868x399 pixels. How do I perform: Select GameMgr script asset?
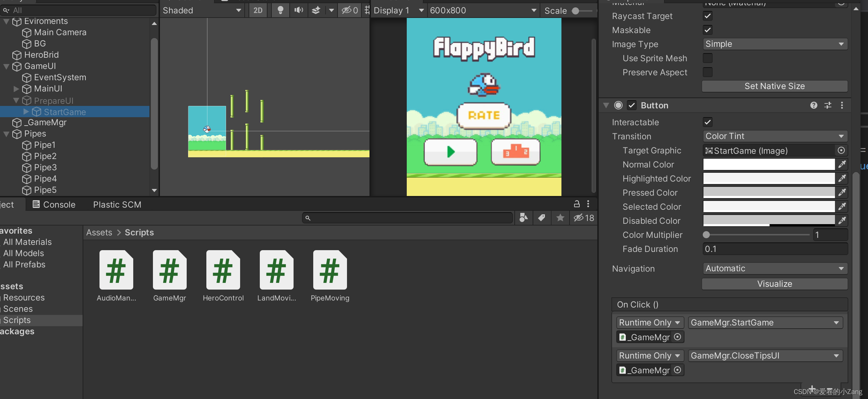pos(170,276)
